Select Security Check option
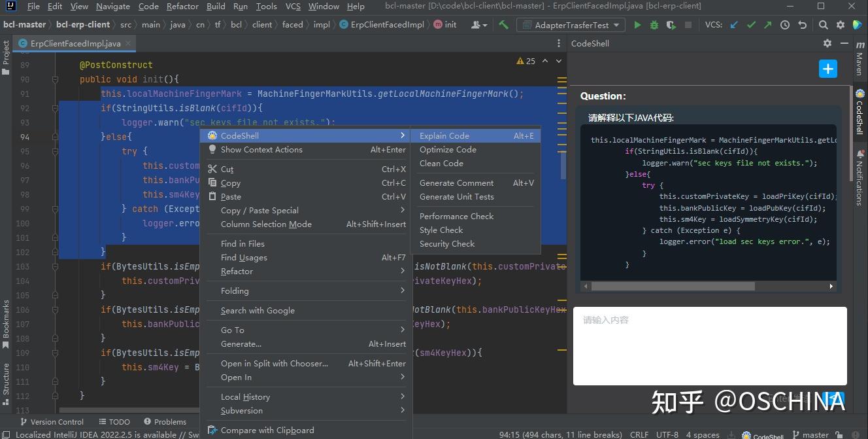Image resolution: width=868 pixels, height=439 pixels. point(475,243)
